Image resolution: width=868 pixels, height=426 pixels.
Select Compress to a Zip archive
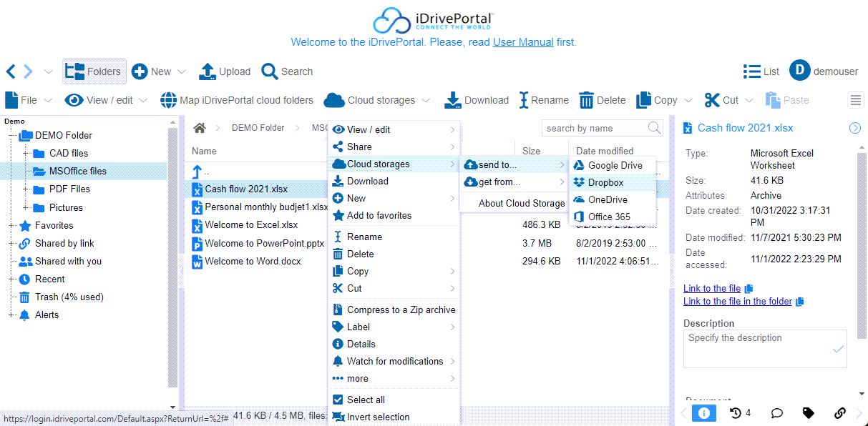click(x=401, y=309)
